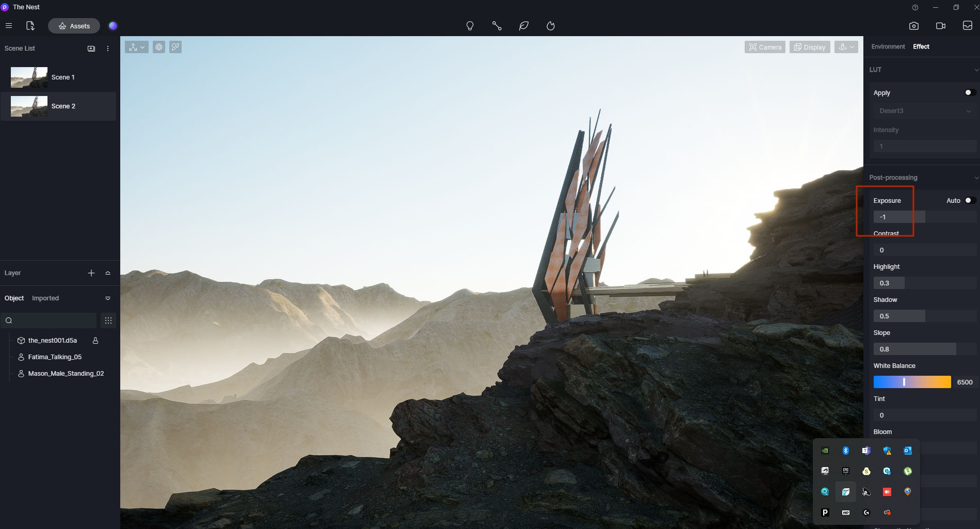This screenshot has height=529, width=980.
Task: Click the Assets button
Action: coord(74,26)
